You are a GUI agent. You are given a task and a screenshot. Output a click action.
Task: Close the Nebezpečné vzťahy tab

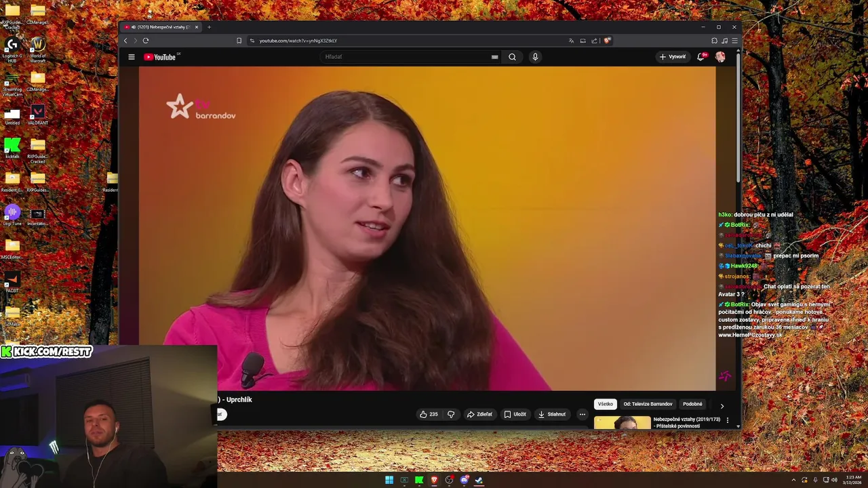tap(197, 27)
